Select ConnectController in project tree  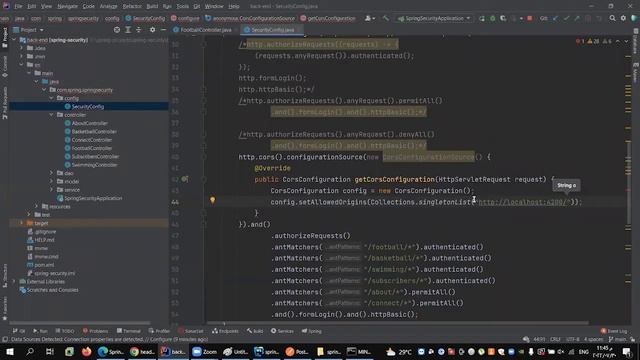92,140
